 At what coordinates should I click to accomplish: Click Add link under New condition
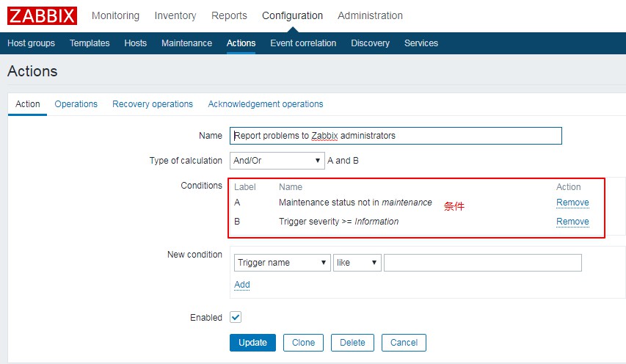click(242, 285)
